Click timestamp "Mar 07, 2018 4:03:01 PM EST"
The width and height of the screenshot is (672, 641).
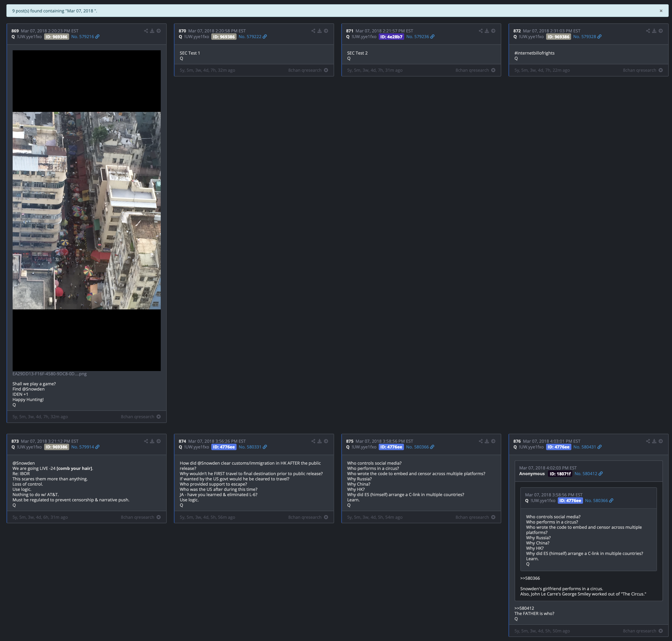[552, 441]
